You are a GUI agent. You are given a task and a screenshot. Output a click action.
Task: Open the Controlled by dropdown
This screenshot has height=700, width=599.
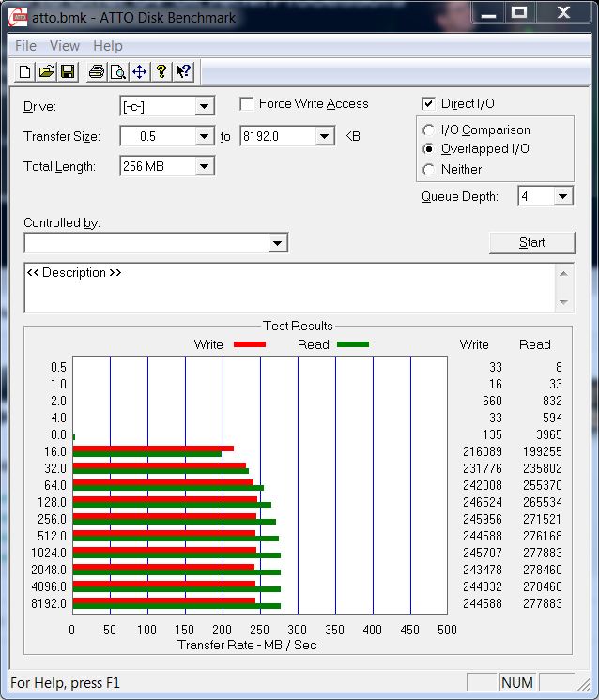277,243
